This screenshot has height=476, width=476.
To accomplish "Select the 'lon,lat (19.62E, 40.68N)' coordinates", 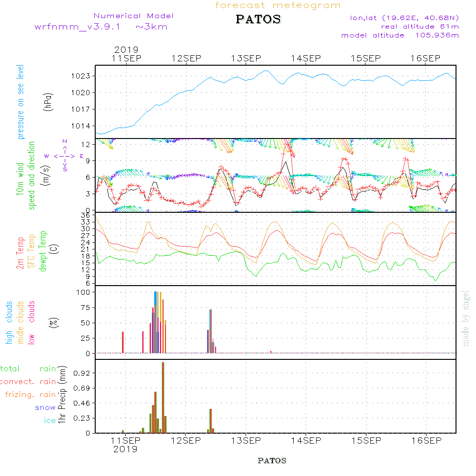I will [404, 18].
